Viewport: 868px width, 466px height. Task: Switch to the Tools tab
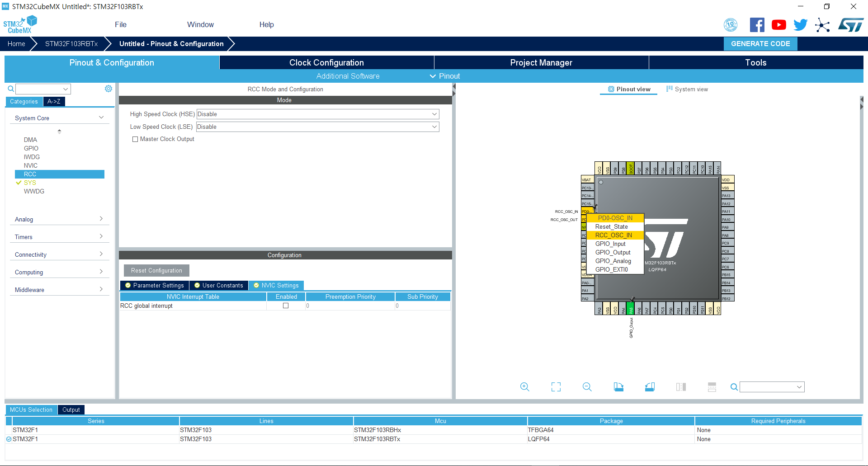click(756, 62)
